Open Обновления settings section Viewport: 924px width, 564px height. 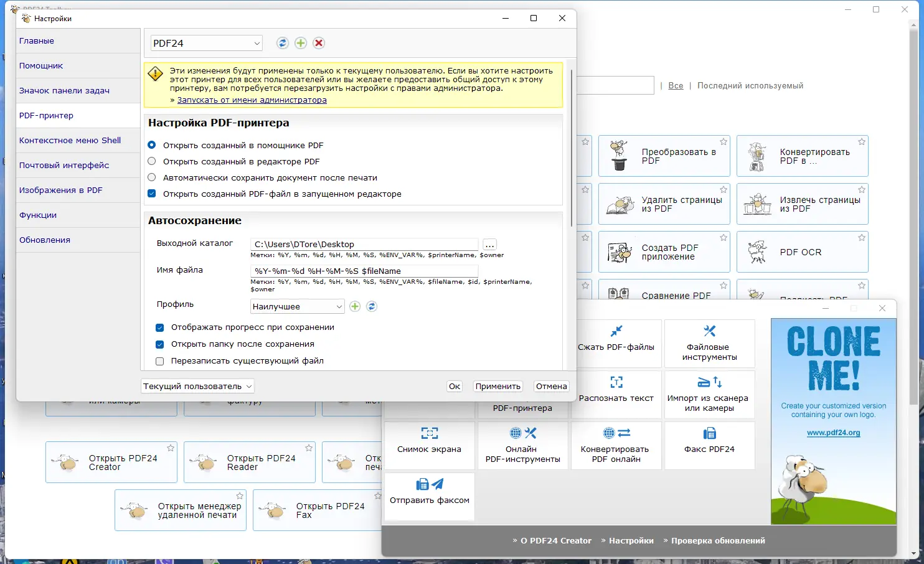coord(78,240)
